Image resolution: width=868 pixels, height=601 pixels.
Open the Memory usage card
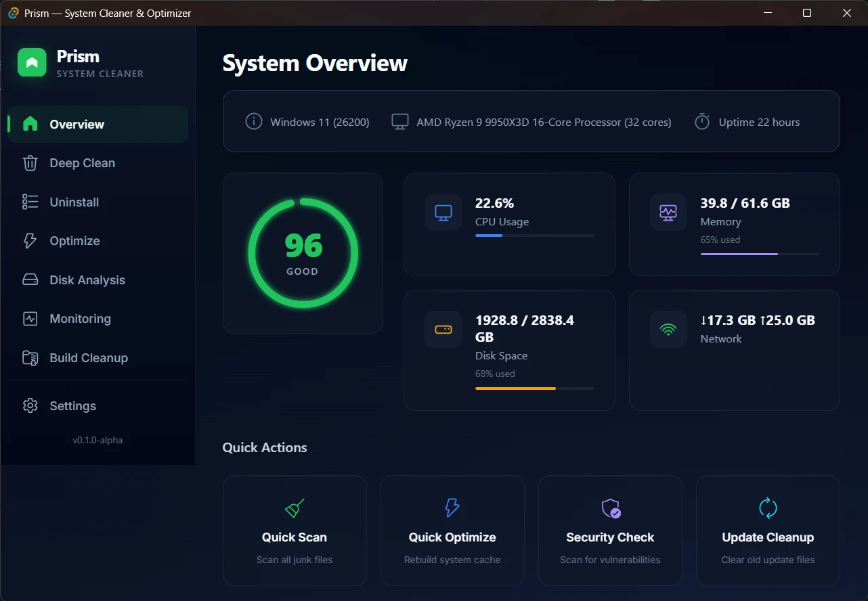coord(735,224)
